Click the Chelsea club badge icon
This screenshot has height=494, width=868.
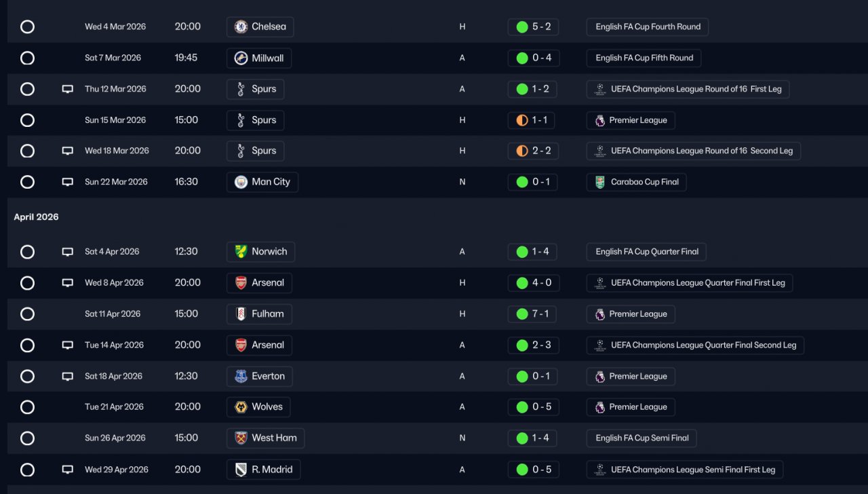241,27
